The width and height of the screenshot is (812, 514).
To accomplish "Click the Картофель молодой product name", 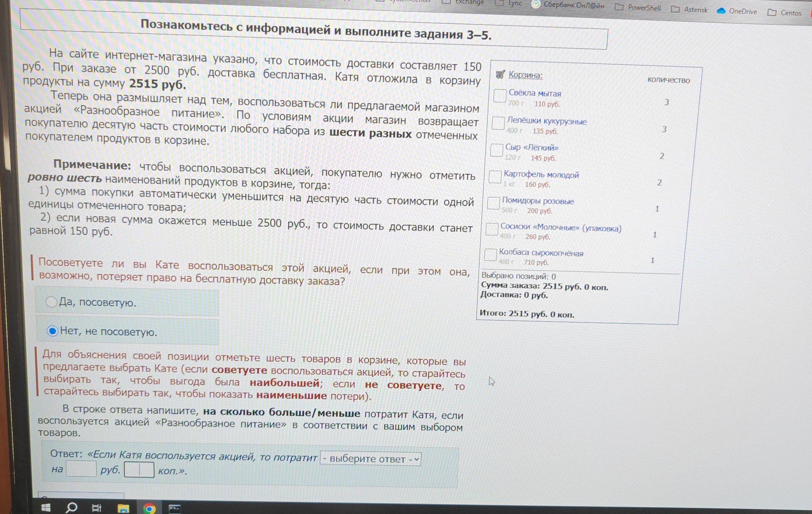I will click(x=541, y=174).
